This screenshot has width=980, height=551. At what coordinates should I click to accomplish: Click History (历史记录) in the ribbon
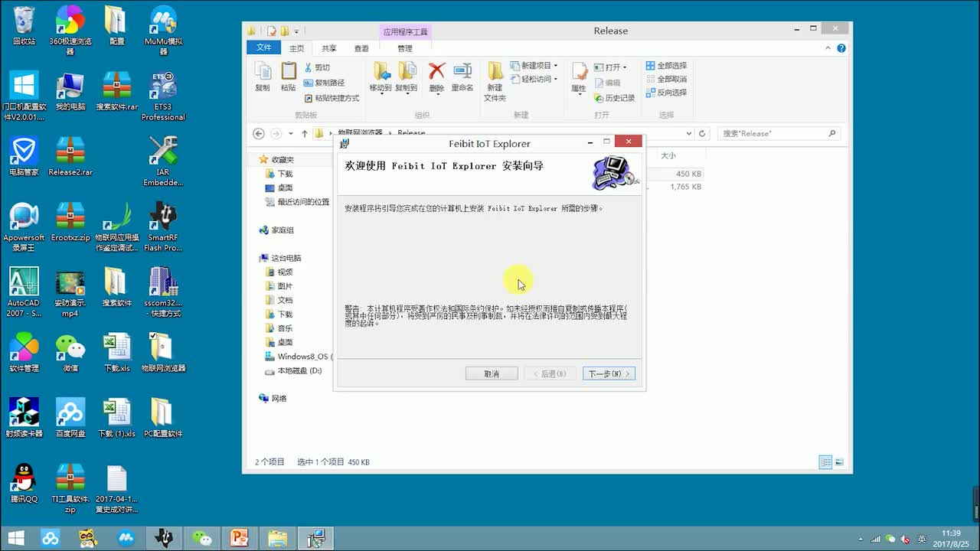614,98
